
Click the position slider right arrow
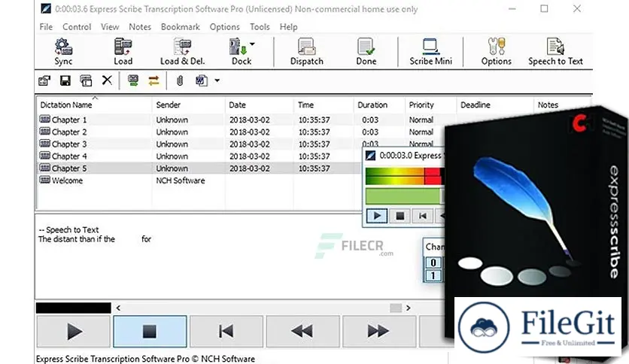click(408, 308)
